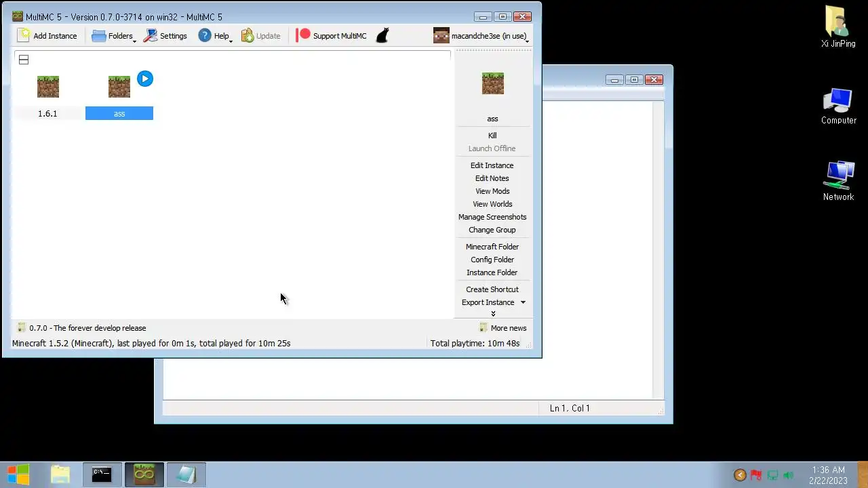Click the volume speaker tray icon
868x488 pixels.
tap(788, 475)
